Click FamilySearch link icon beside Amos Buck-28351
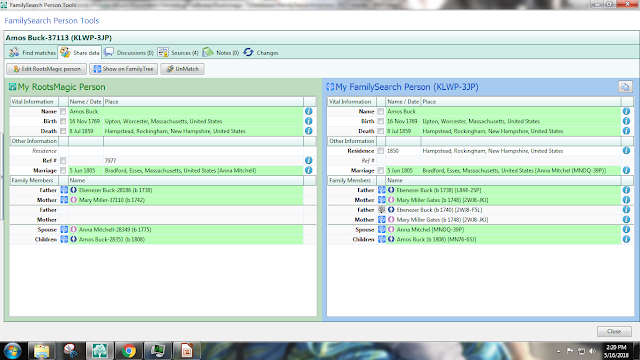The width and height of the screenshot is (640, 360). pos(64,239)
